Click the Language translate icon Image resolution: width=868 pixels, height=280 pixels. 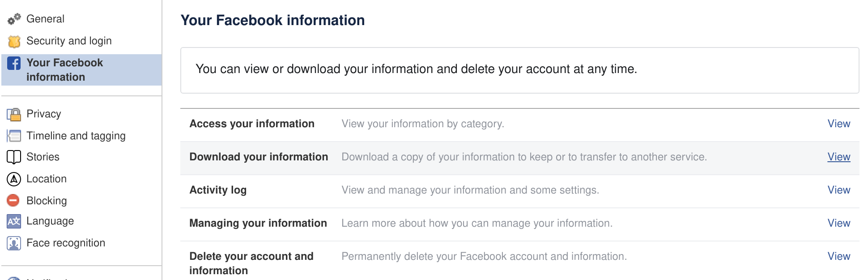(x=14, y=221)
